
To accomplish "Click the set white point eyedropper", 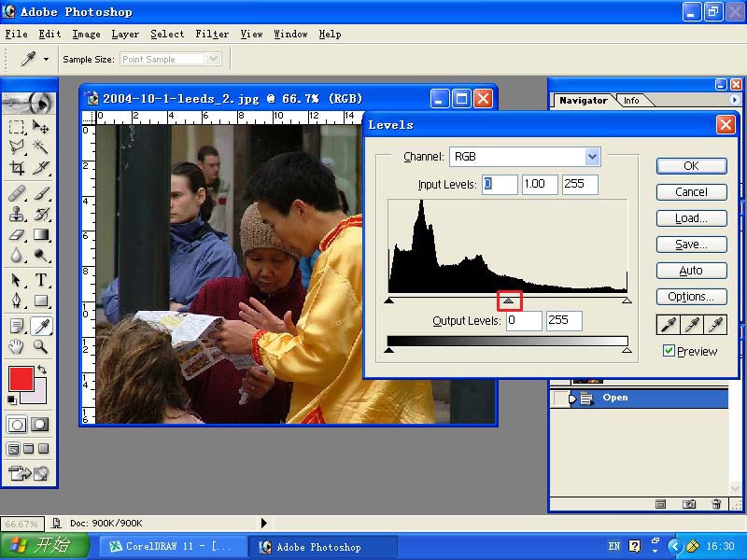I will [715, 324].
